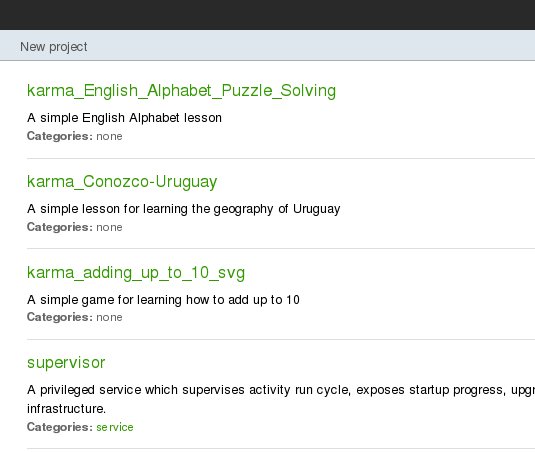Open karma_adding_up_to_10_svg project page
The height and width of the screenshot is (453, 535).
pos(136,273)
